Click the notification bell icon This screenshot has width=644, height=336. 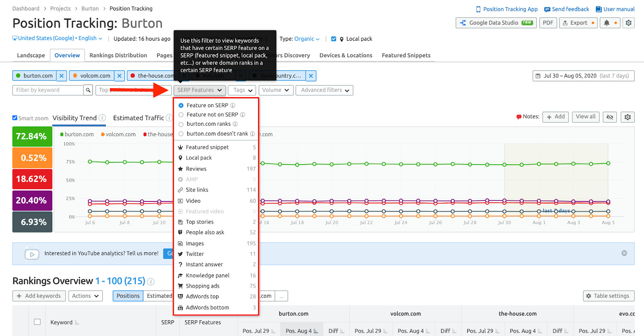click(607, 23)
